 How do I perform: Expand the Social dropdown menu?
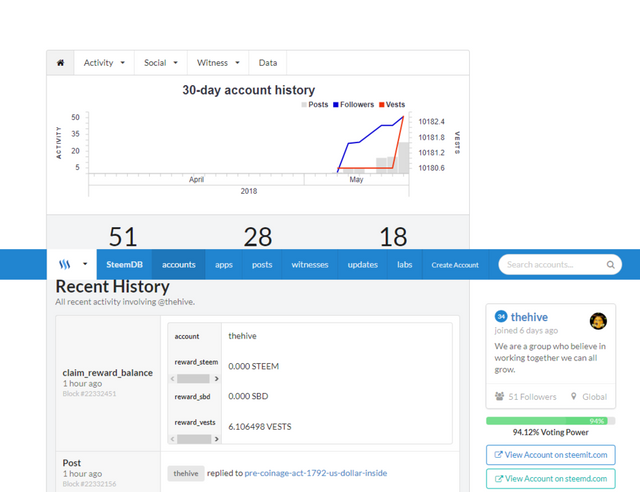(x=161, y=62)
